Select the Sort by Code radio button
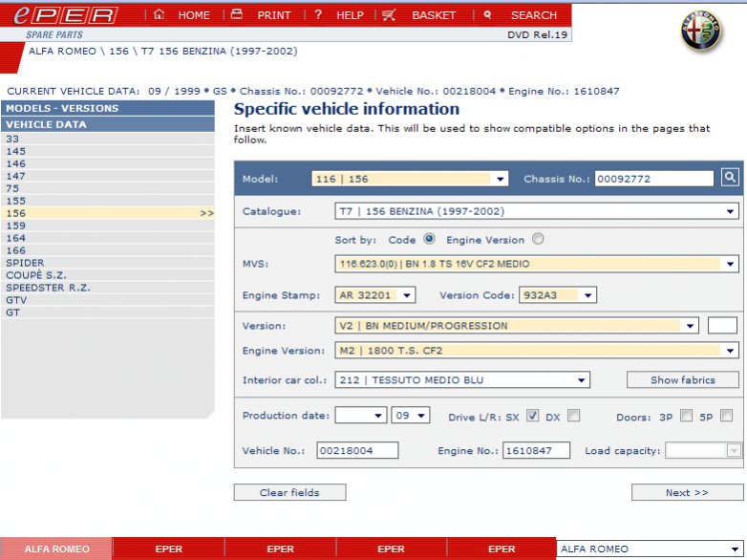The height and width of the screenshot is (560, 747). coord(429,240)
